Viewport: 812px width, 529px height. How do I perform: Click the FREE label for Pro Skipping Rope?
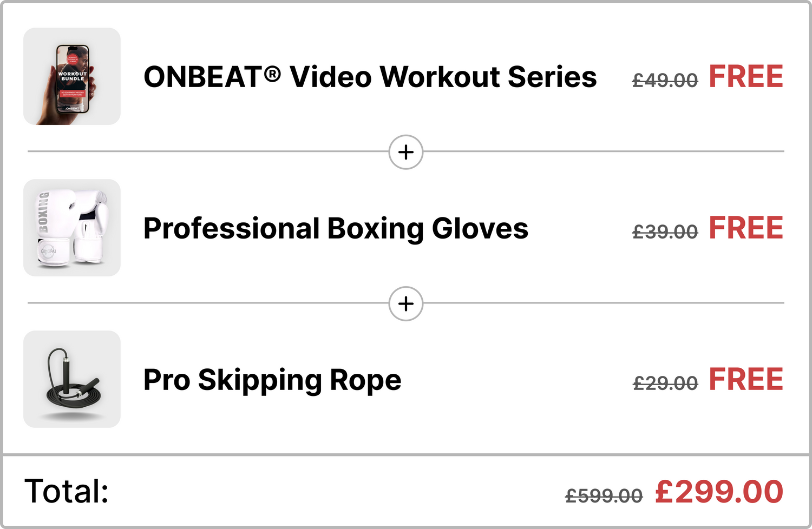point(746,379)
